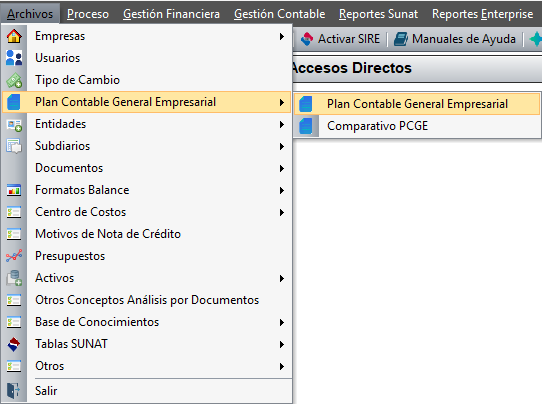Expand the Centro de Costos submenu arrow
Image resolution: width=542 pixels, height=404 pixels.
click(x=282, y=213)
